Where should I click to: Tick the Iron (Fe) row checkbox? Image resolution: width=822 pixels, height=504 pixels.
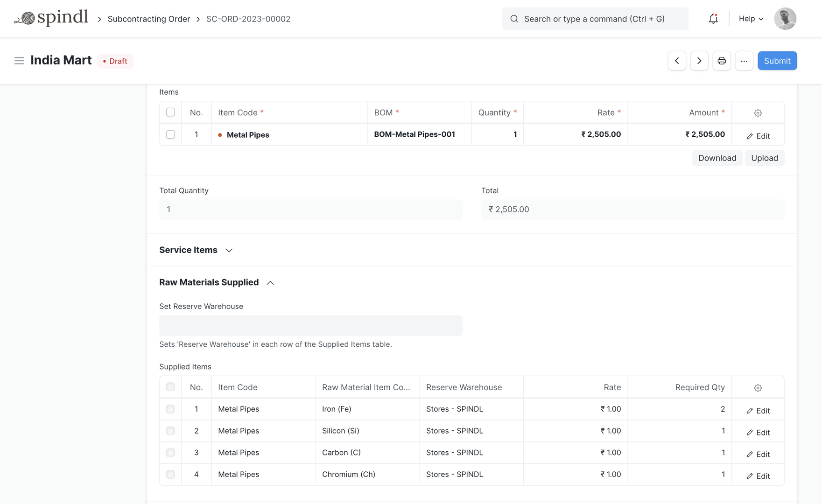(170, 409)
